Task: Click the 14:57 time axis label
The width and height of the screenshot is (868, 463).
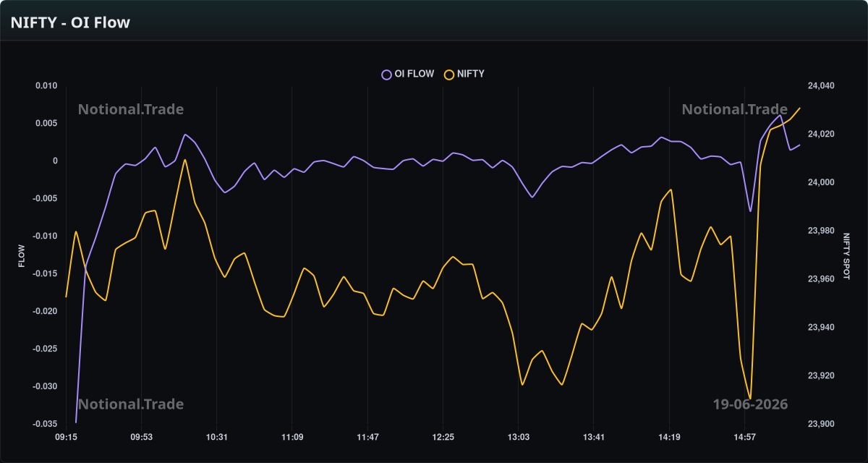Action: click(744, 437)
